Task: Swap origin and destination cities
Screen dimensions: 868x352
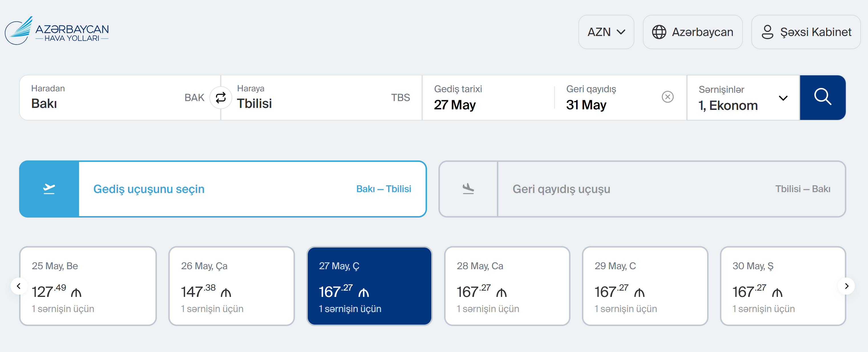Action: coord(220,98)
